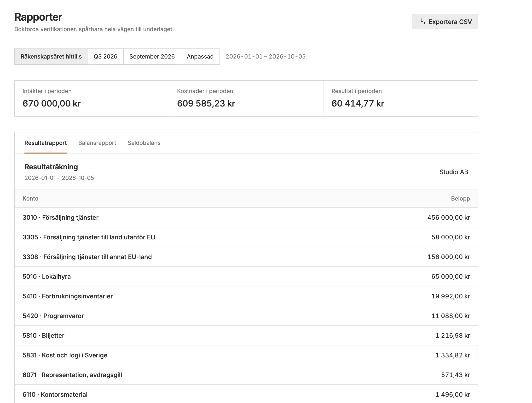532x403 pixels.
Task: Click amount 58 000,00 kr
Action: click(451, 237)
